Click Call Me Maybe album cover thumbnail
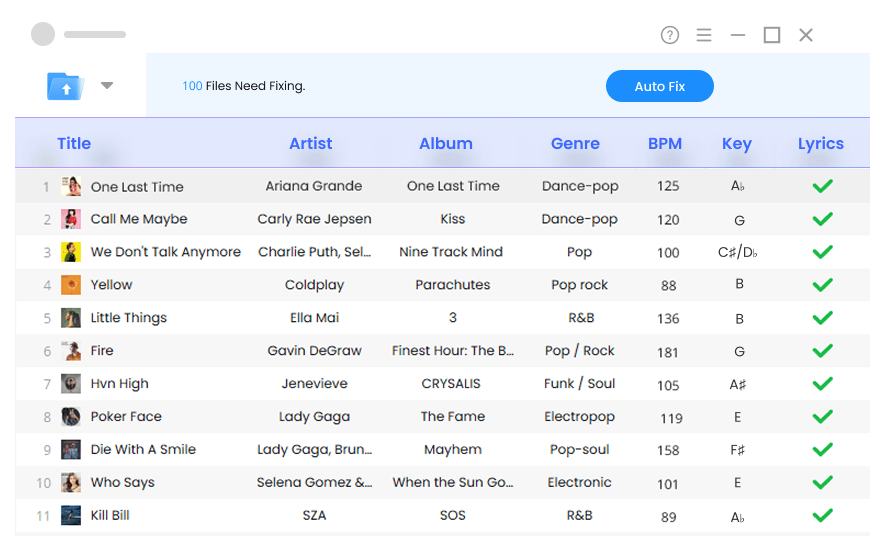 coord(71,219)
